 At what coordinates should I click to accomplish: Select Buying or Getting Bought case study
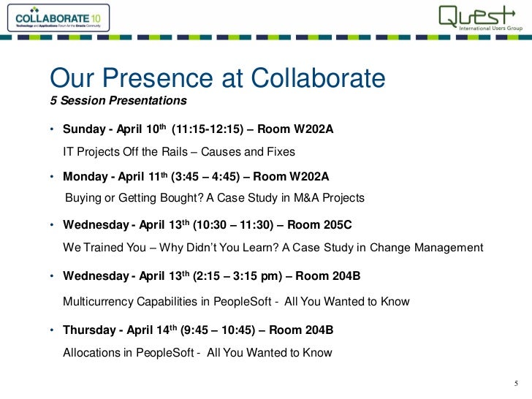[215, 198]
